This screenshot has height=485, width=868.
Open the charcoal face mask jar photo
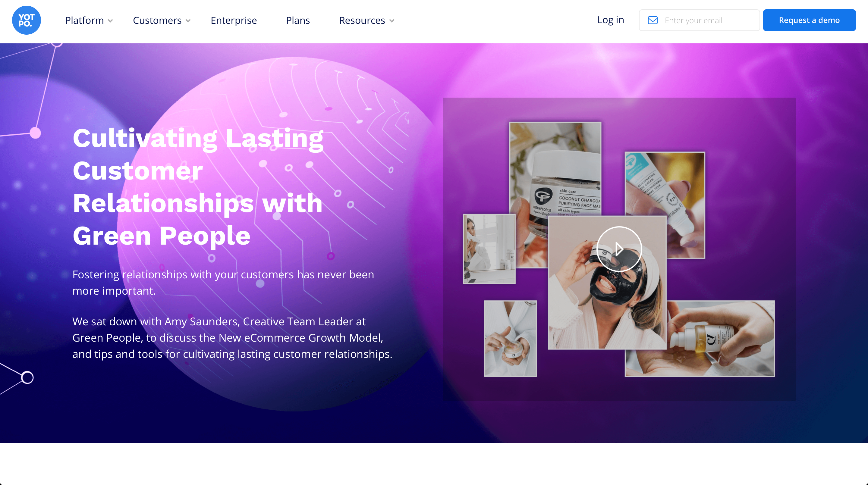[x=555, y=168]
